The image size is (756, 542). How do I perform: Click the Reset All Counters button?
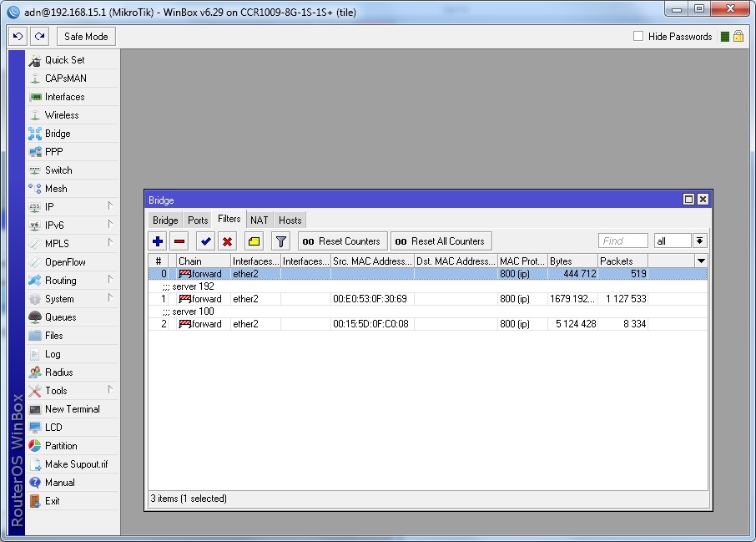441,241
